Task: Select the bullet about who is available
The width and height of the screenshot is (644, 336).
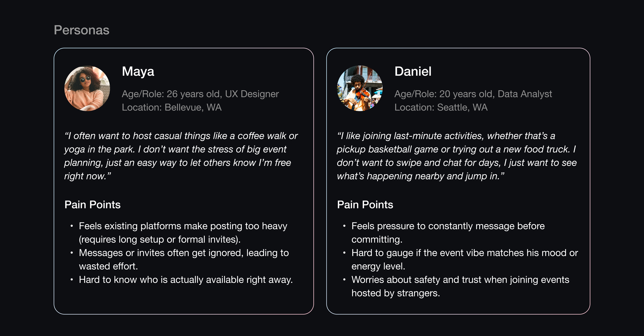Action: (186, 280)
